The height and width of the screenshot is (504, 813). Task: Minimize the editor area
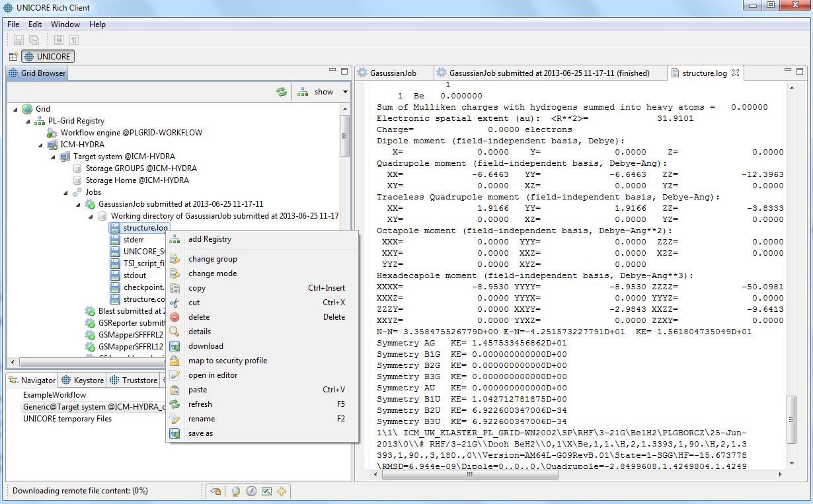tap(787, 71)
